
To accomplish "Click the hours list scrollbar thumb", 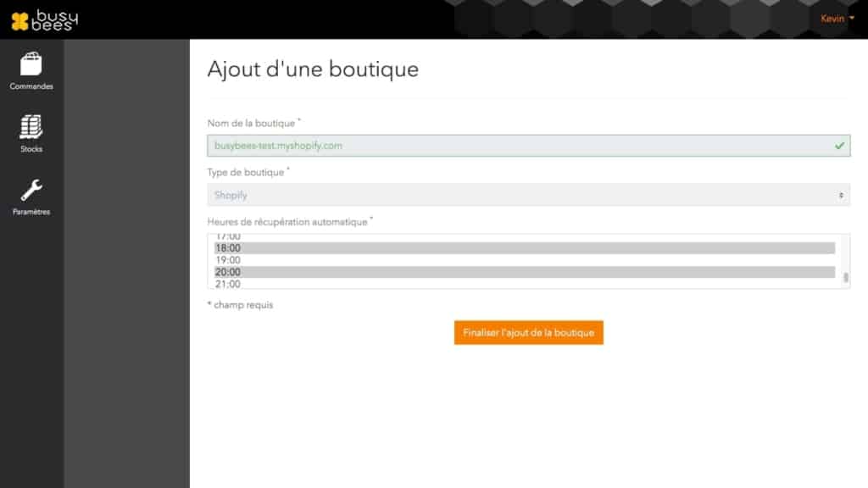I will (845, 277).
